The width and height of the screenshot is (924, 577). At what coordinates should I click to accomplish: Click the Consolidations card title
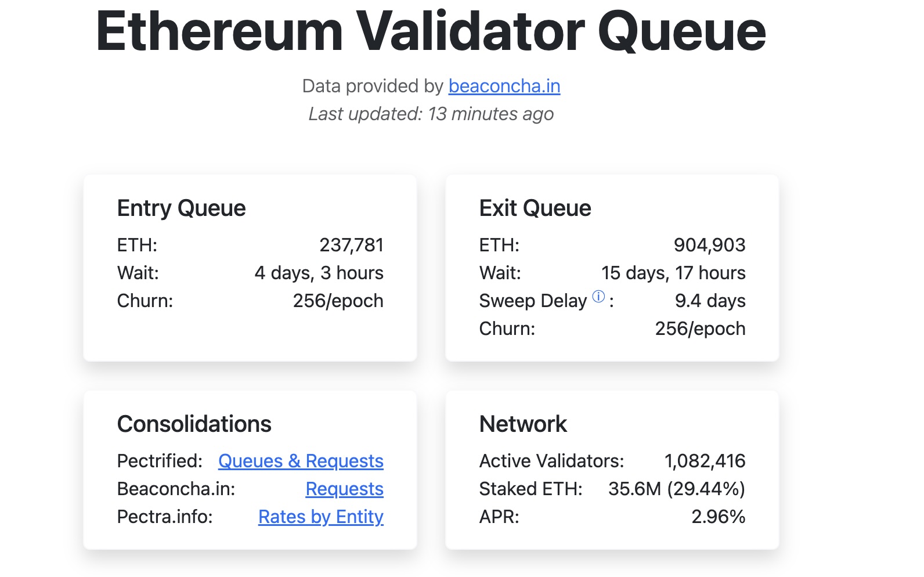tap(194, 424)
